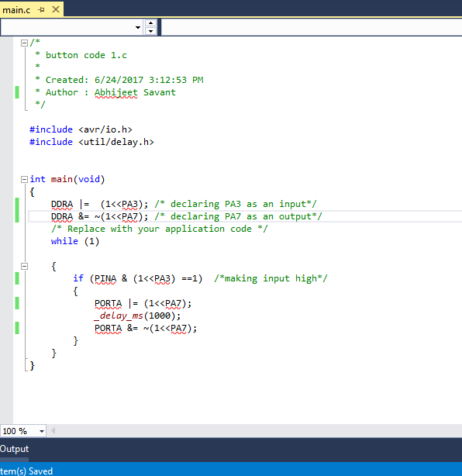Click 'PORTA &= ~(1<<PA7);' statement
Viewport: 462px width, 476px height.
point(146,329)
